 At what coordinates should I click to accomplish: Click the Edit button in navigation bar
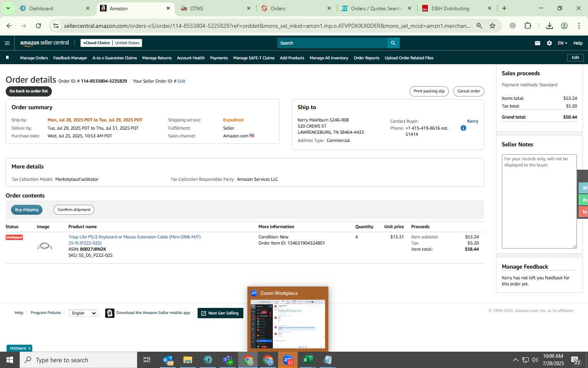[575, 58]
